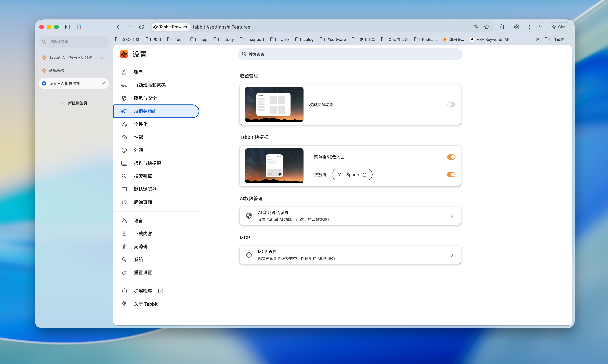
Task: Enable the 收藏夹AI功能 toggle
Action: coord(451,104)
